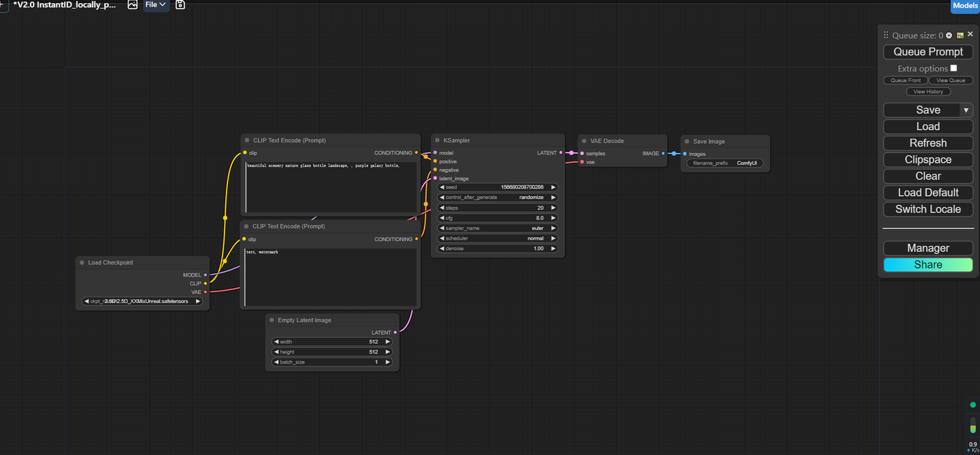Click the negative prompt 'text, watermark' area
Image resolution: width=980 pixels, height=455 pixels.
pyautogui.click(x=330, y=277)
